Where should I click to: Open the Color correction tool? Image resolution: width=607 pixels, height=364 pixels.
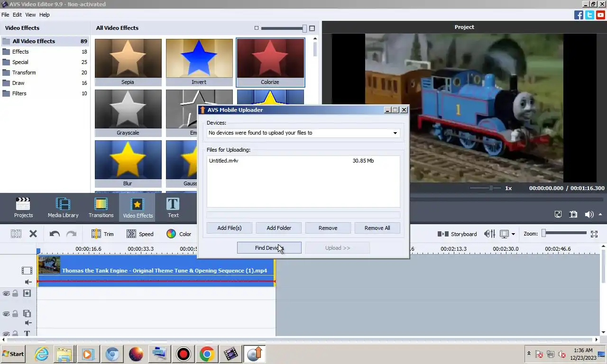pos(179,234)
